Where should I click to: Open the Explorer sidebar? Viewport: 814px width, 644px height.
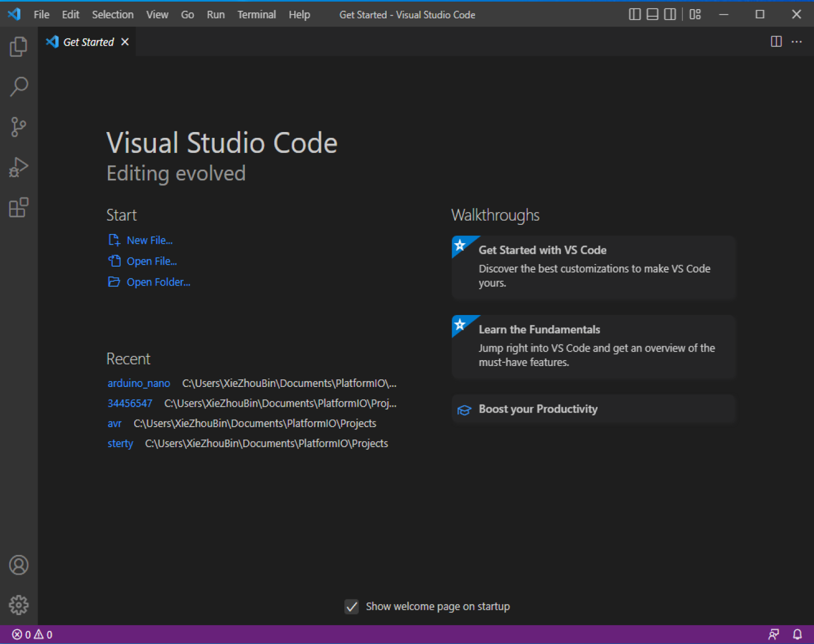click(x=19, y=47)
